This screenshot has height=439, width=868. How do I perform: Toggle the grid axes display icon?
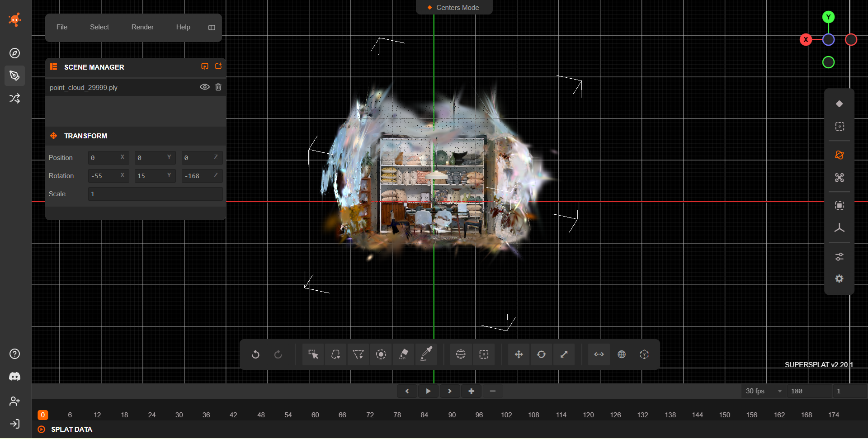click(839, 228)
